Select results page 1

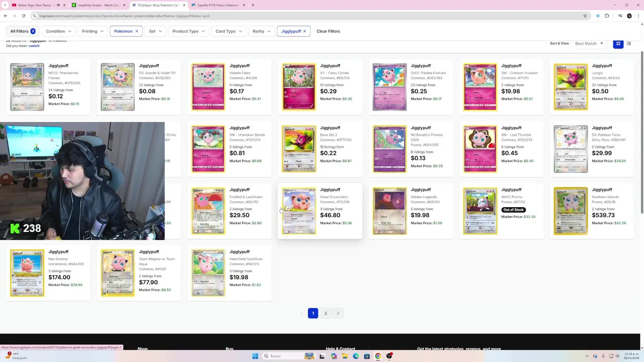point(313,313)
